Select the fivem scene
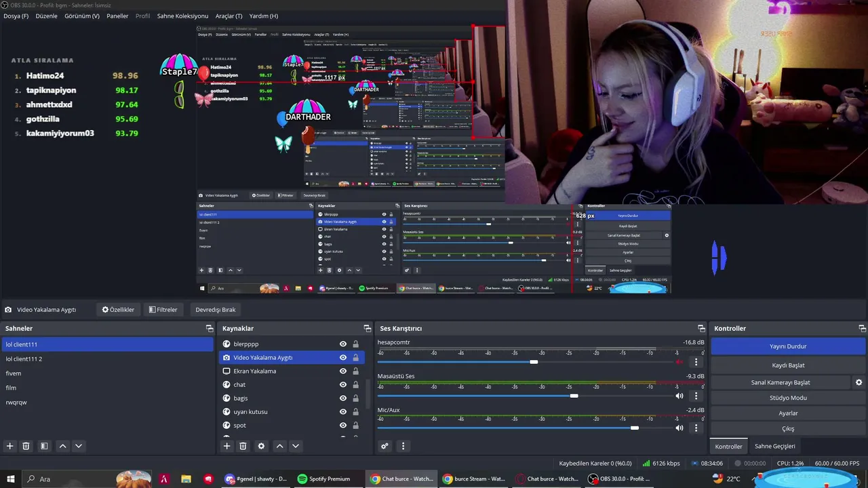Screen dimensions: 868x488 pyautogui.click(x=107, y=373)
